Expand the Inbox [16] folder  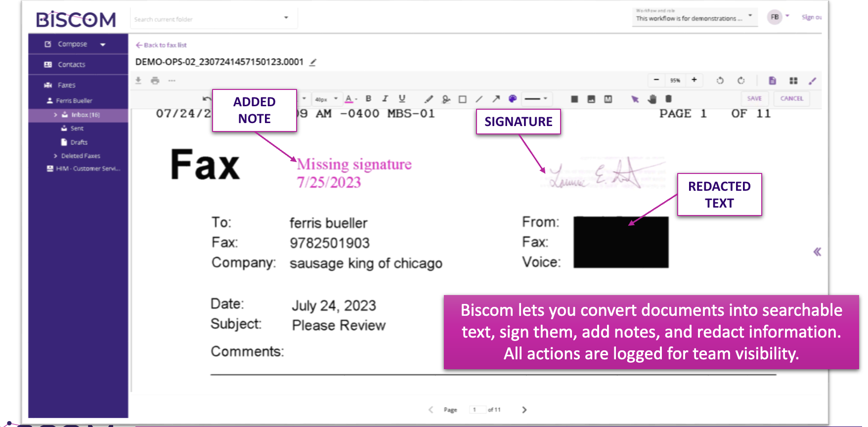55,115
